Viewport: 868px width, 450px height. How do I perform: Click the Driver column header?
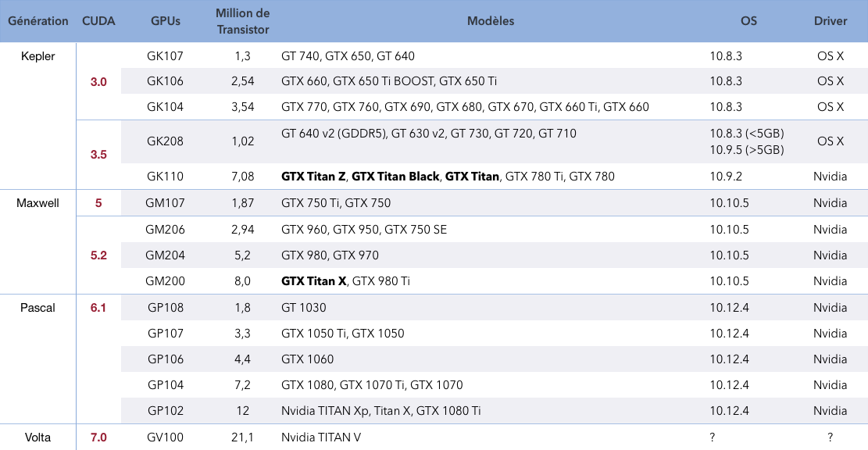(x=830, y=21)
